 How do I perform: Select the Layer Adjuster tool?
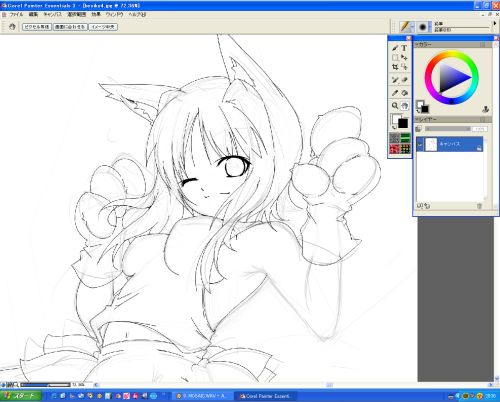(404, 58)
